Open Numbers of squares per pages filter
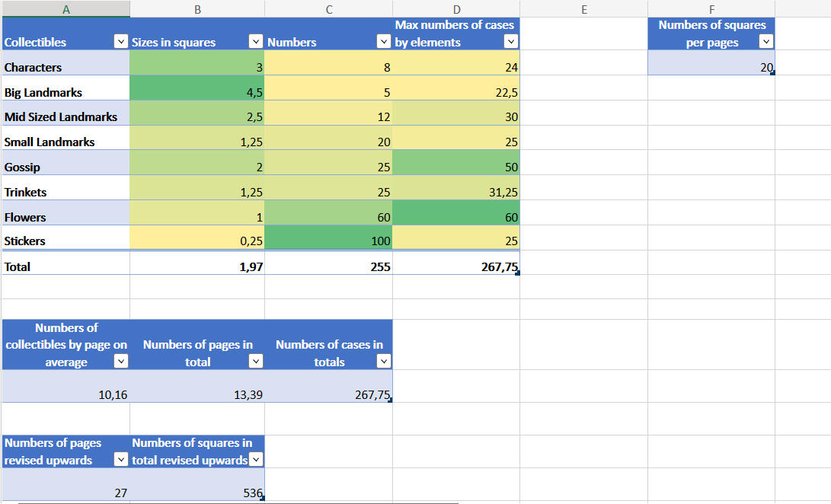Image resolution: width=831 pixels, height=504 pixels. pos(765,42)
